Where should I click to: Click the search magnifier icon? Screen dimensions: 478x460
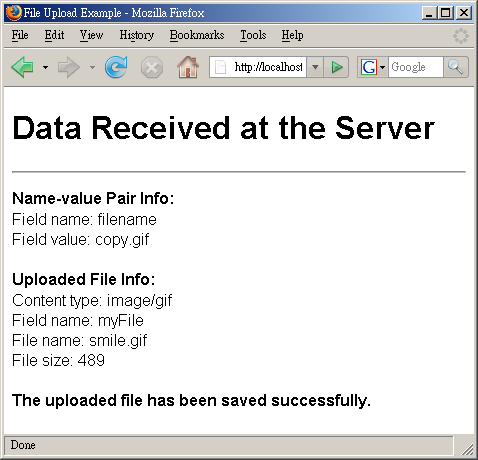456,67
